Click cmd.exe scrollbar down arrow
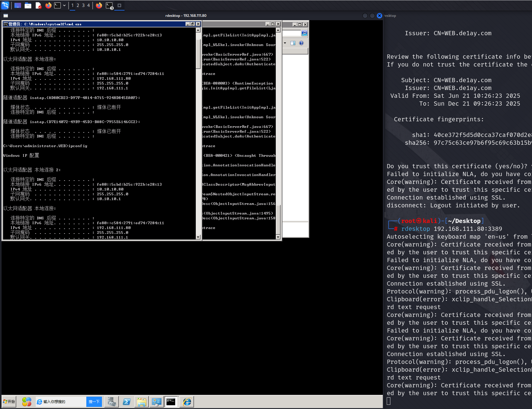Screen dimensions: 532x409 tap(198, 237)
